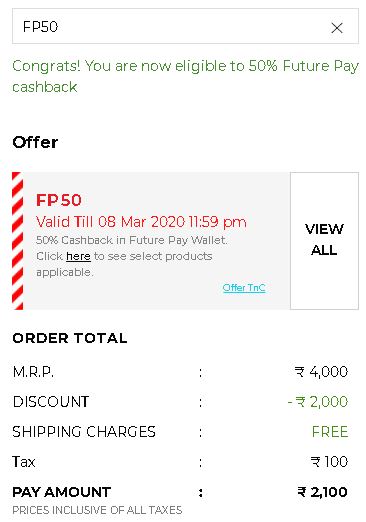This screenshot has height=522, width=366.
Task: Select the DISCOUNT row label
Action: tap(51, 402)
